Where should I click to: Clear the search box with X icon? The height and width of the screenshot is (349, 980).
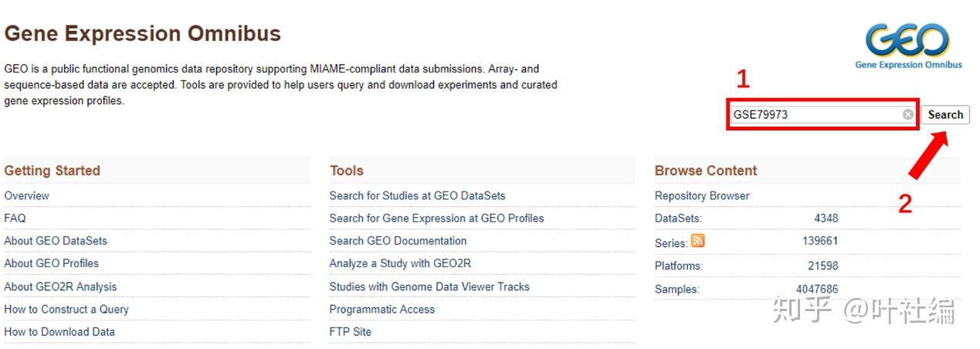coord(908,115)
